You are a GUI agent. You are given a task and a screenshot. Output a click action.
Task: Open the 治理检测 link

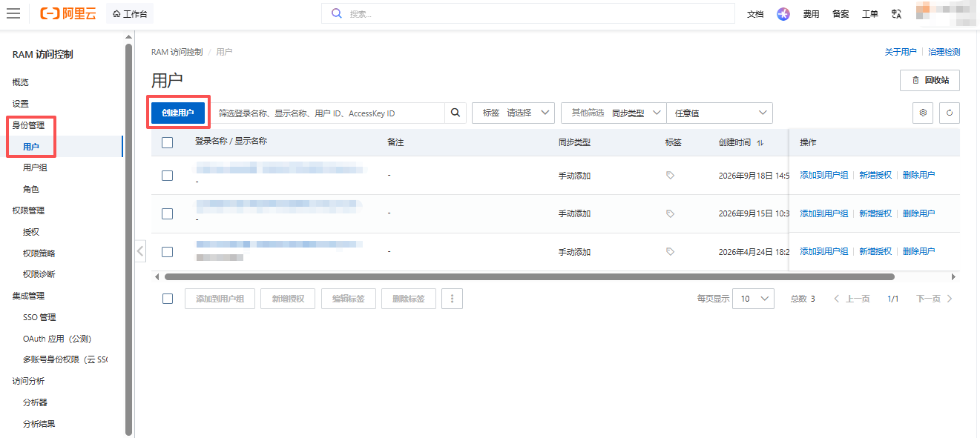pyautogui.click(x=944, y=52)
